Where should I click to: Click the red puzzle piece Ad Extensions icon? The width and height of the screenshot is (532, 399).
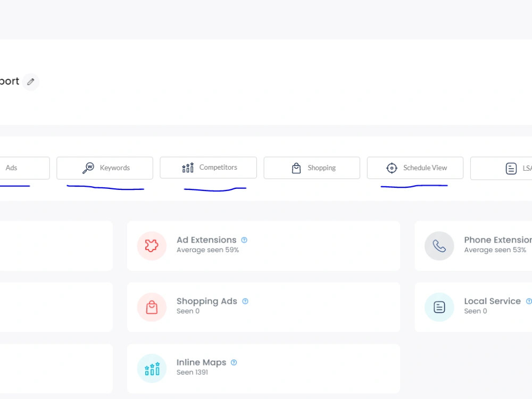coord(152,246)
